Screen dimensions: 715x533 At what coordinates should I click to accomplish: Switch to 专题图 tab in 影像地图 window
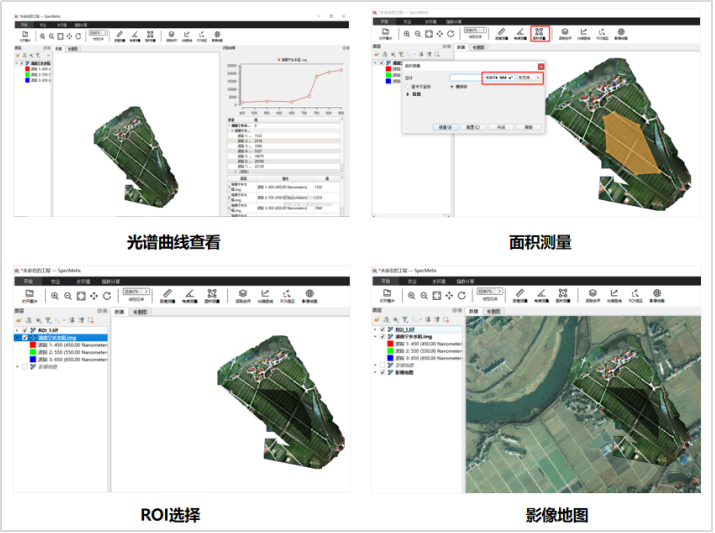click(493, 312)
